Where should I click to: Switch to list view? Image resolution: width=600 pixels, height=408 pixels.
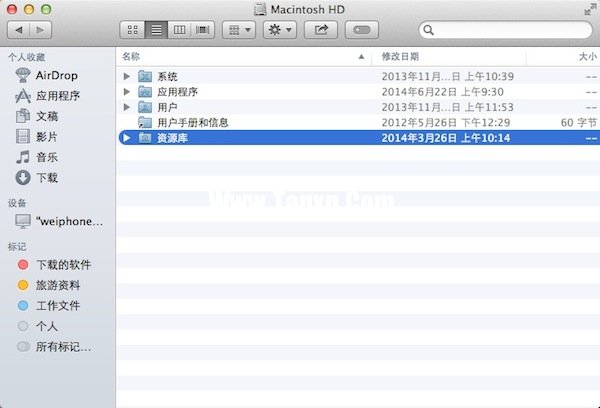[156, 30]
